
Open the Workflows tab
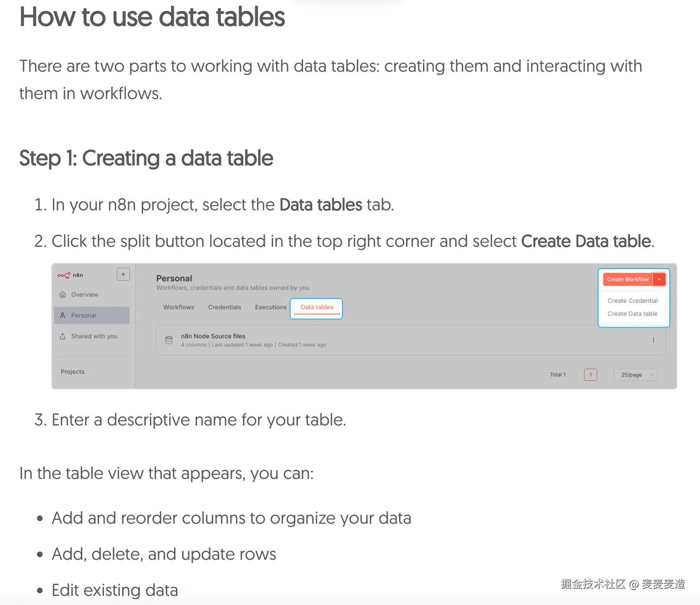tap(179, 307)
